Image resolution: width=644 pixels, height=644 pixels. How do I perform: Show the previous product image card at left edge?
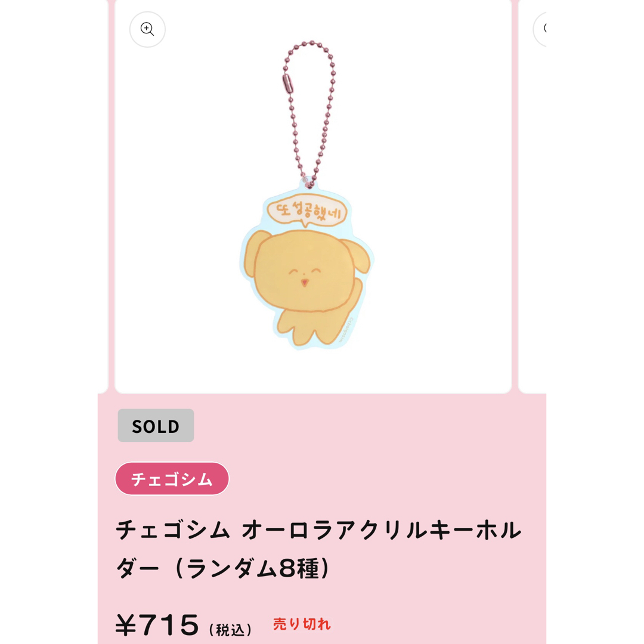tap(103, 196)
